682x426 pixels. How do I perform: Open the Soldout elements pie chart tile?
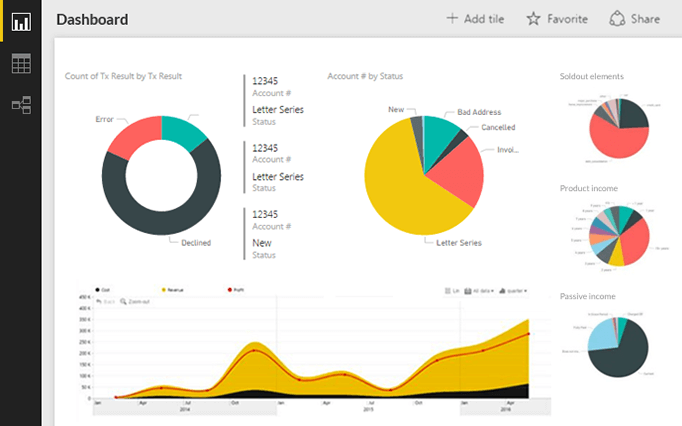point(618,128)
